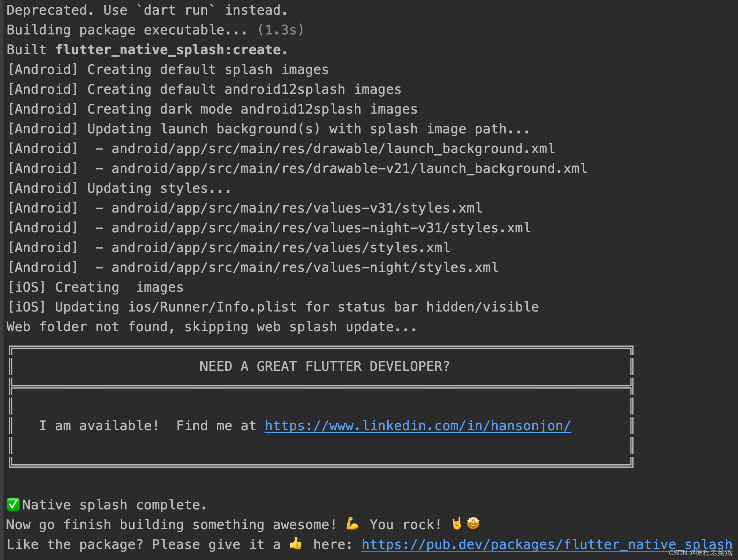Click 'Web folder not found' warning line
This screenshot has height=560, width=738.
coord(211,327)
